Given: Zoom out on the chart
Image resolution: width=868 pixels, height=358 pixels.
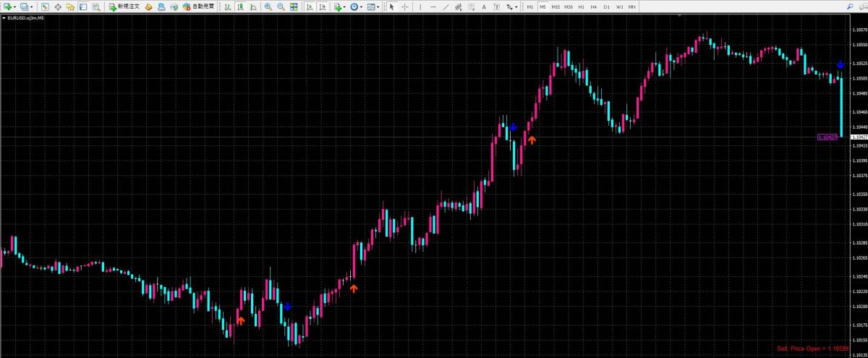Looking at the screenshot, I should 281,7.
